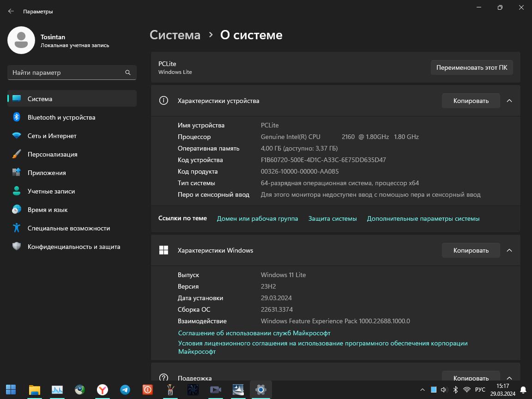Copy Windows specifications with Копировать
Image resolution: width=532 pixels, height=399 pixels.
pyautogui.click(x=471, y=250)
